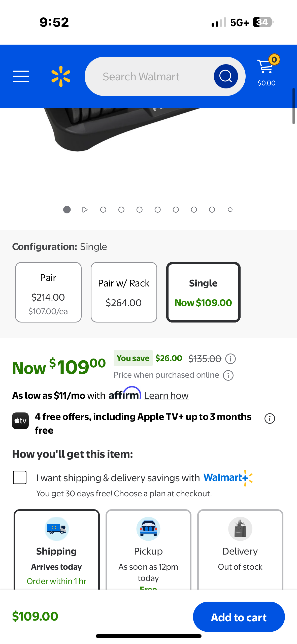Play the product video carousel indicator
This screenshot has height=644, width=297.
pos(85,210)
